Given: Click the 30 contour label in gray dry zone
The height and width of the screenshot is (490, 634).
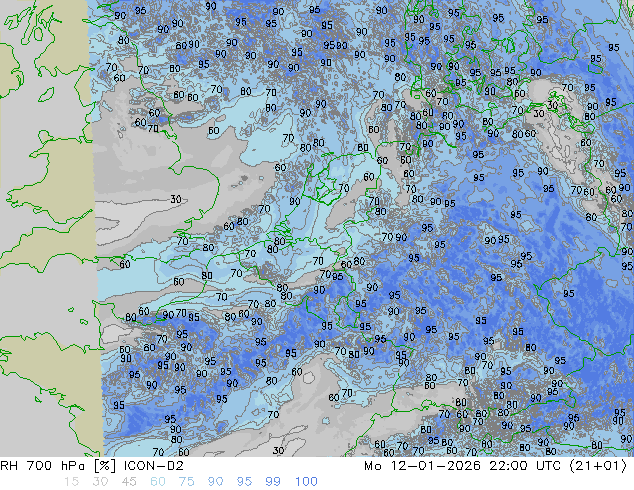Looking at the screenshot, I should click(176, 199).
